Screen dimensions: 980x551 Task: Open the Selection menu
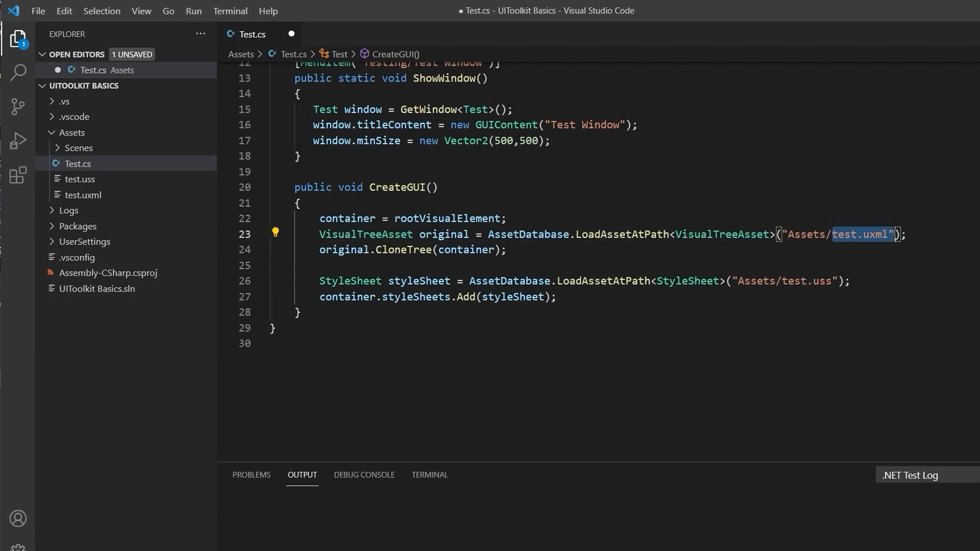tap(102, 11)
